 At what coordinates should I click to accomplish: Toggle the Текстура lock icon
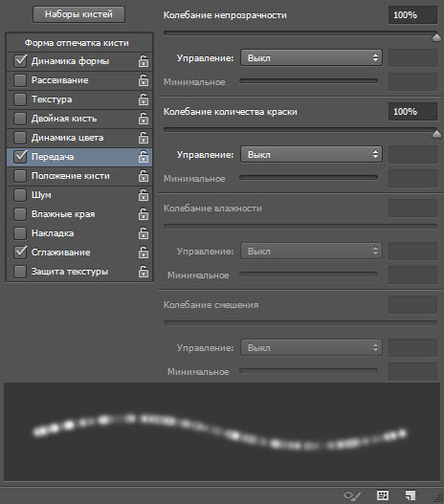click(x=144, y=99)
